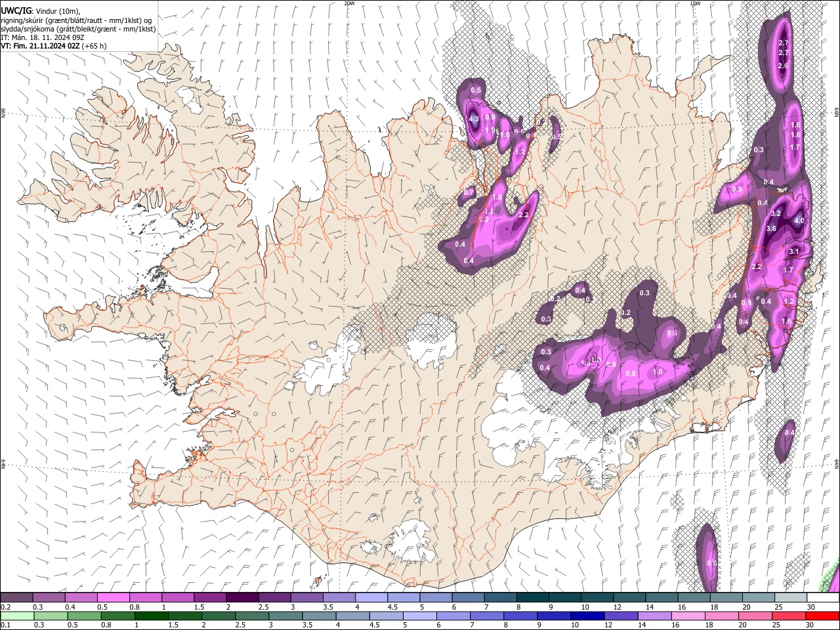Select the '4.0' snowfall value in the east
Screen dimensions: 840x630
pyautogui.click(x=799, y=221)
